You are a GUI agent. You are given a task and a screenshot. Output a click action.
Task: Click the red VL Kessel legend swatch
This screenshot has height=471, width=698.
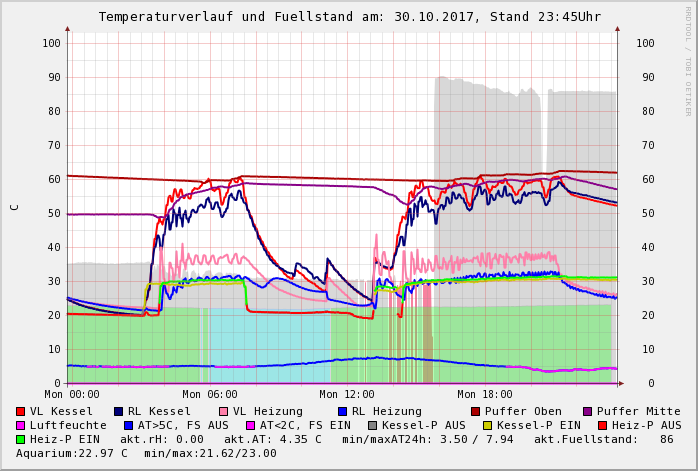click(x=21, y=411)
